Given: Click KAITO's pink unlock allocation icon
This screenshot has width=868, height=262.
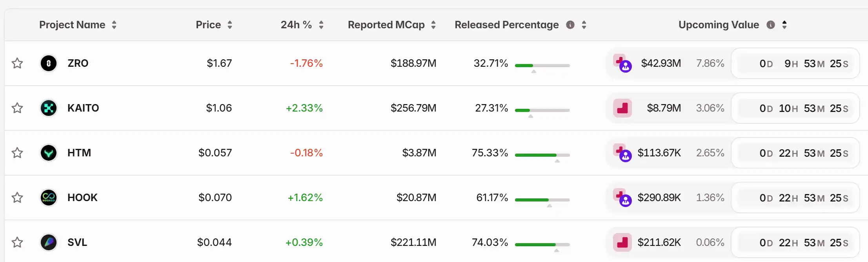Looking at the screenshot, I should (622, 108).
